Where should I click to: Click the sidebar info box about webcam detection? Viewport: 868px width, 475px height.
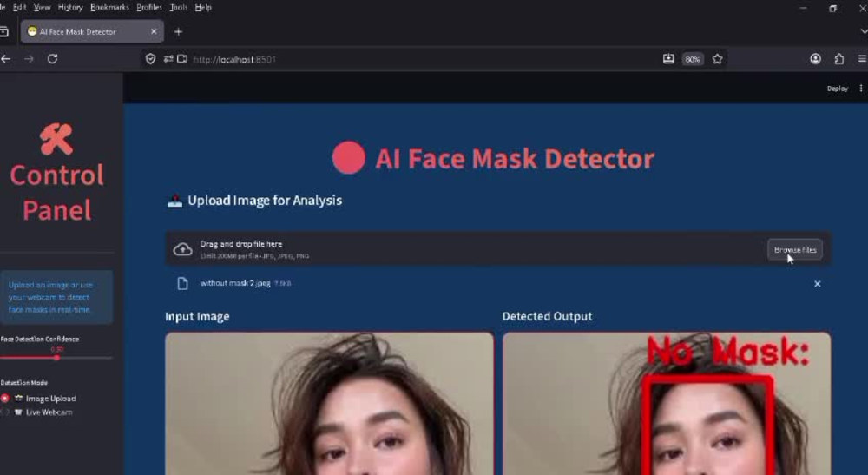[56, 297]
